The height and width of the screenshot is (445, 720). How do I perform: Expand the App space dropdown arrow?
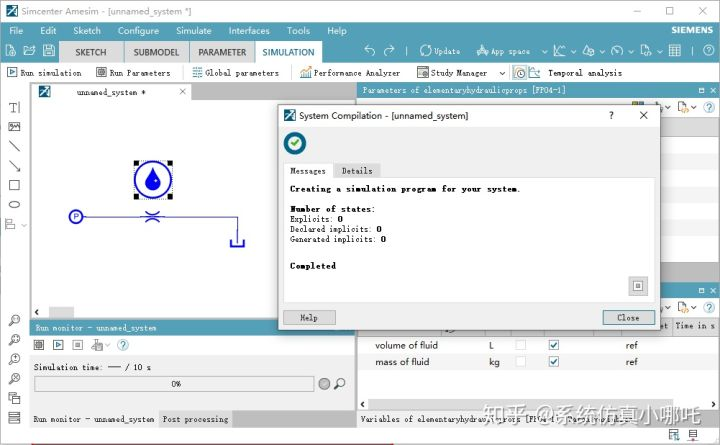[545, 51]
